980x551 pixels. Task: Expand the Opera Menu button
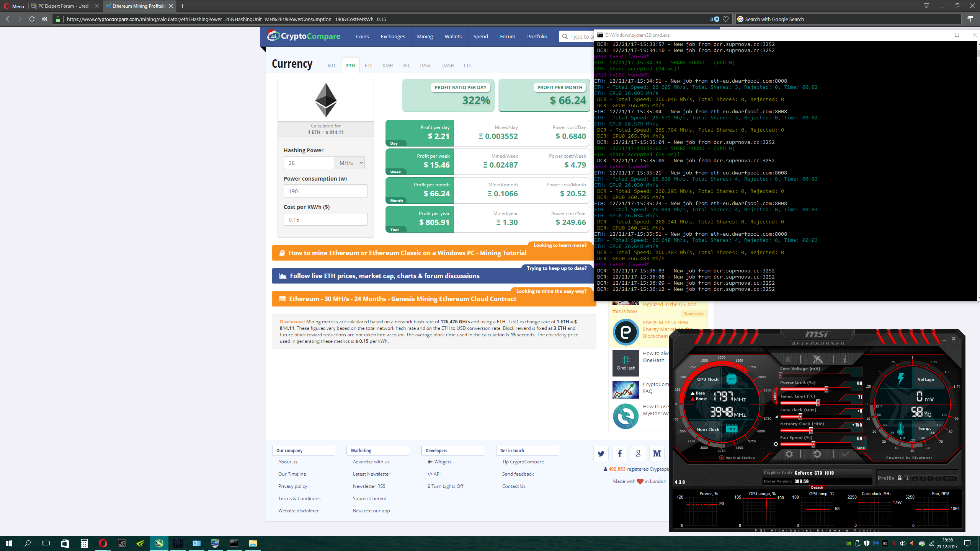coord(14,6)
